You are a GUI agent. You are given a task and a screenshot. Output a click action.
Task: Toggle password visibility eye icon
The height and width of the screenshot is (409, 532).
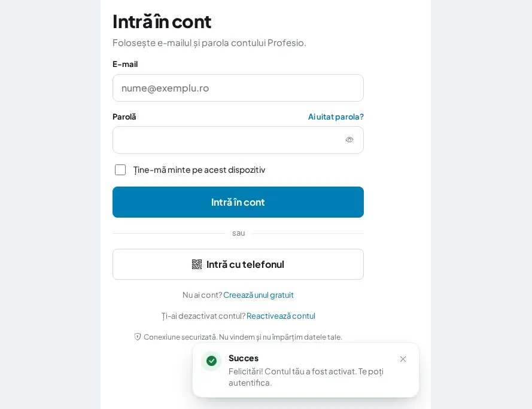(x=349, y=140)
